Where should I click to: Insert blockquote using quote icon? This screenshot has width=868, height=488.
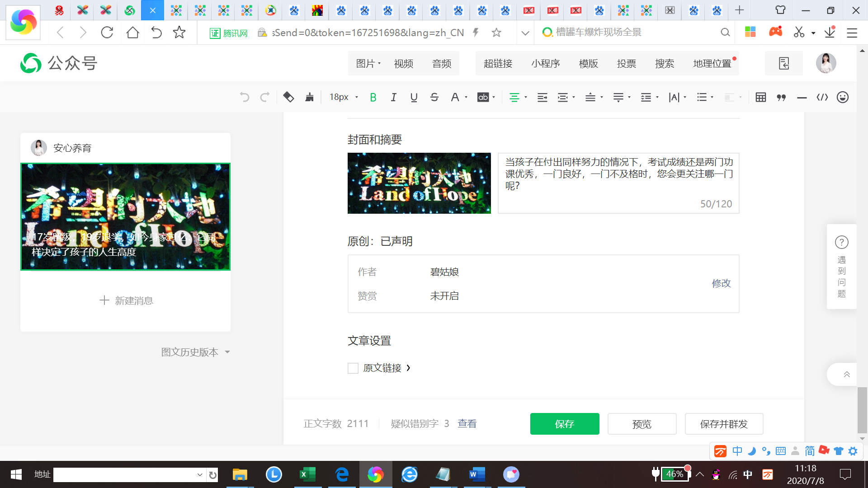(781, 97)
